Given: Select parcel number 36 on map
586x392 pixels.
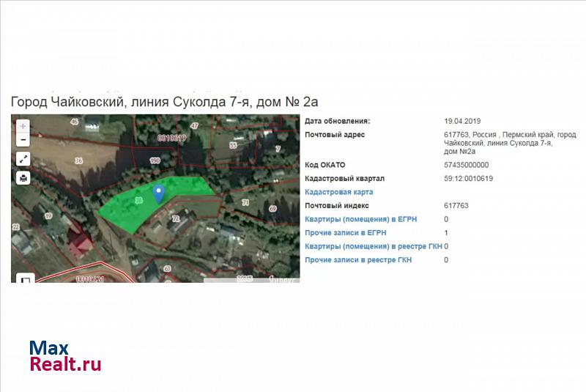Looking at the screenshot, I should (78, 161).
